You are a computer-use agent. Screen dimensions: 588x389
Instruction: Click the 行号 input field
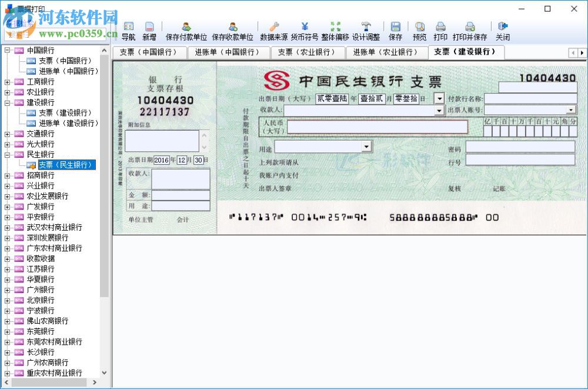(520, 159)
